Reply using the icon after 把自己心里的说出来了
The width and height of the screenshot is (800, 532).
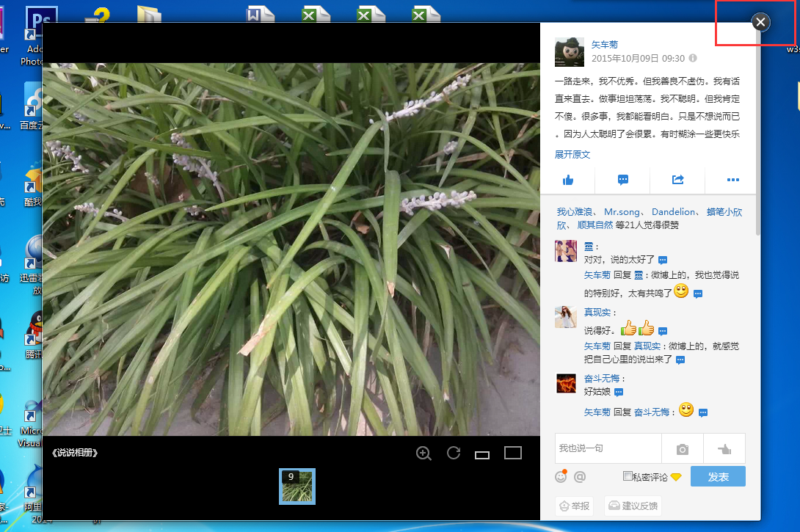pos(680,360)
